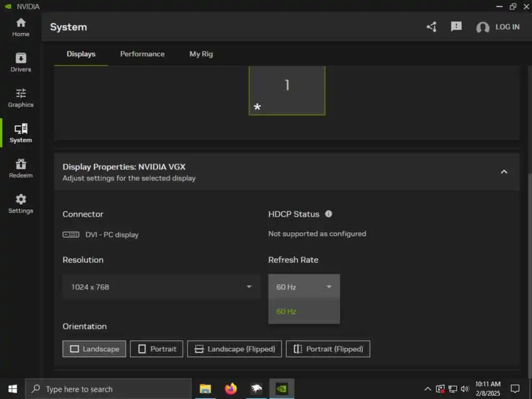Viewport: 532px width, 399px height.
Task: Open the Windows Start menu
Action: coord(12,389)
